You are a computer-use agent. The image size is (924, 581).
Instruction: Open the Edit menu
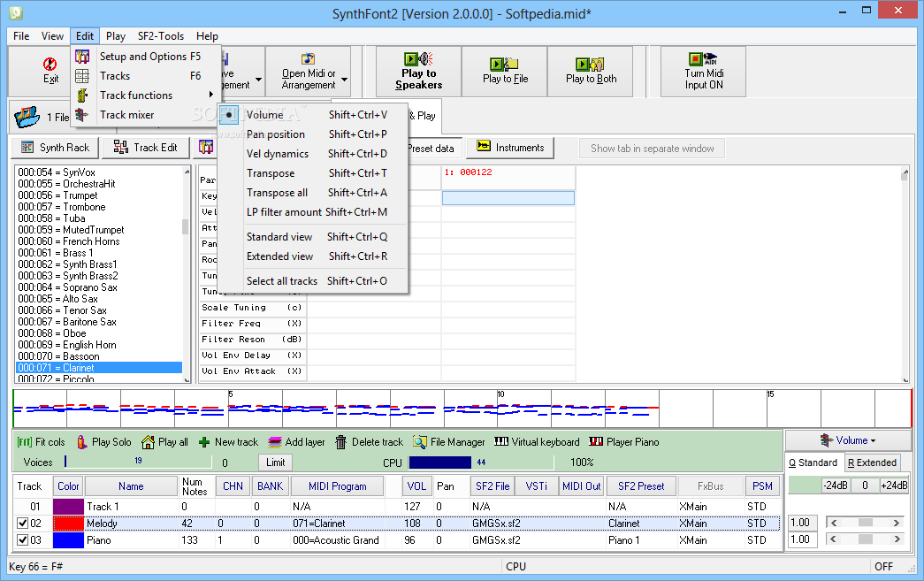pyautogui.click(x=85, y=36)
